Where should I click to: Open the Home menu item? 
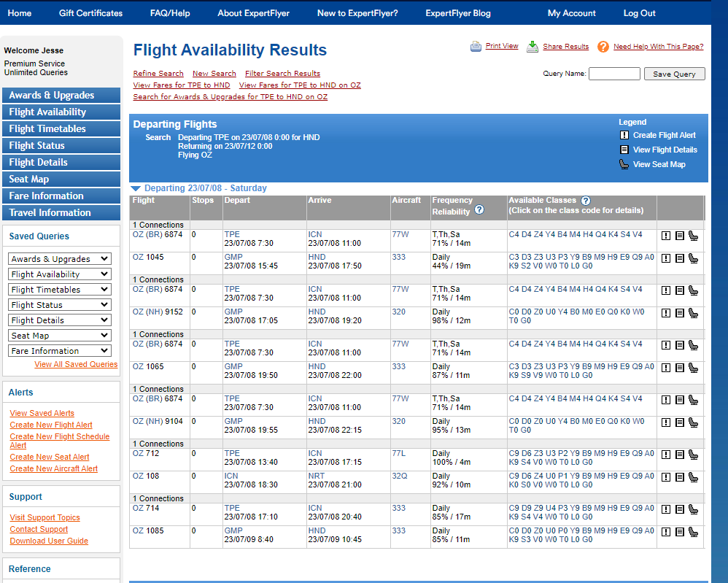[20, 13]
